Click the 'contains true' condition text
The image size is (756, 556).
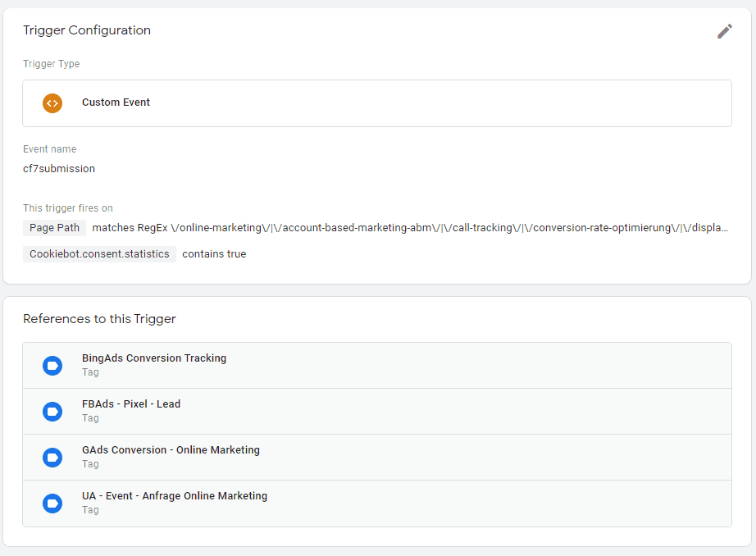pyautogui.click(x=214, y=254)
